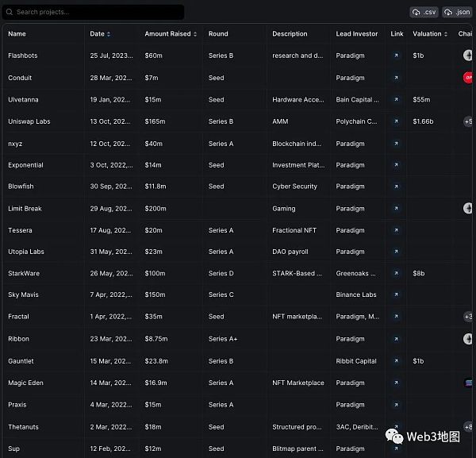This screenshot has height=458, width=476.
Task: Select the Round column header
Action: point(218,34)
